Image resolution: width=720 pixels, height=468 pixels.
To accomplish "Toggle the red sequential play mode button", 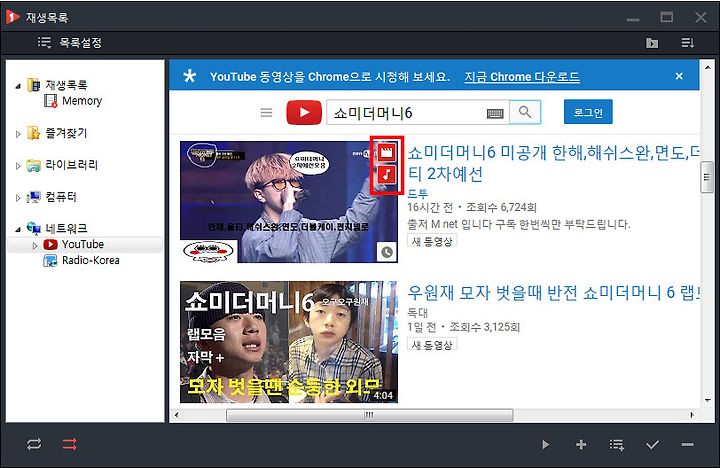I will (69, 444).
